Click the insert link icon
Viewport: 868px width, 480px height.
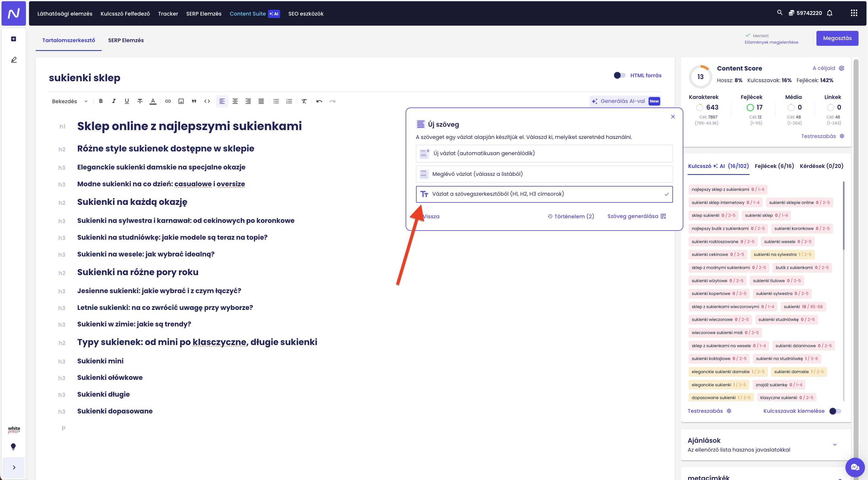click(168, 101)
